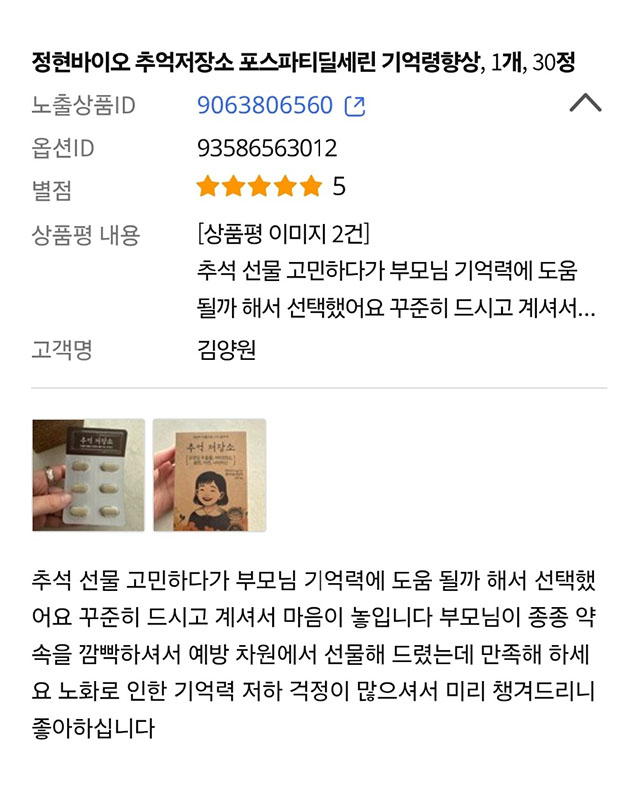The height and width of the screenshot is (805, 640).
Task: Open illustrated box review photo
Action: (209, 475)
